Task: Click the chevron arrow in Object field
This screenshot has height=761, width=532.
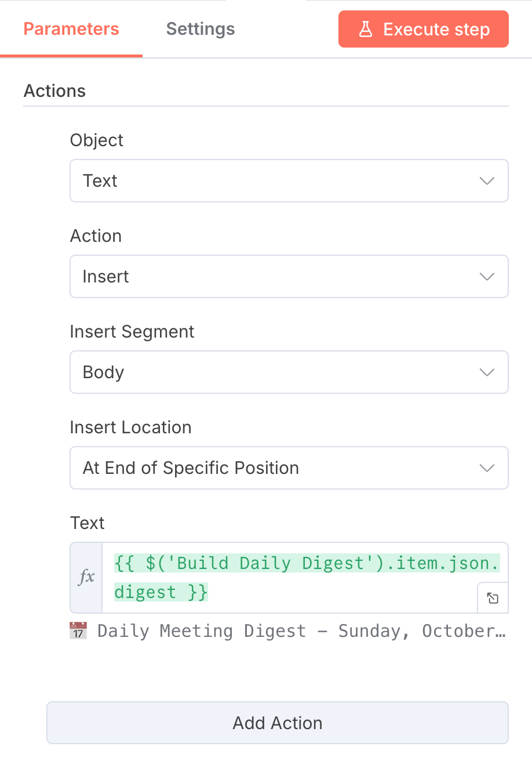Action: pos(487,181)
